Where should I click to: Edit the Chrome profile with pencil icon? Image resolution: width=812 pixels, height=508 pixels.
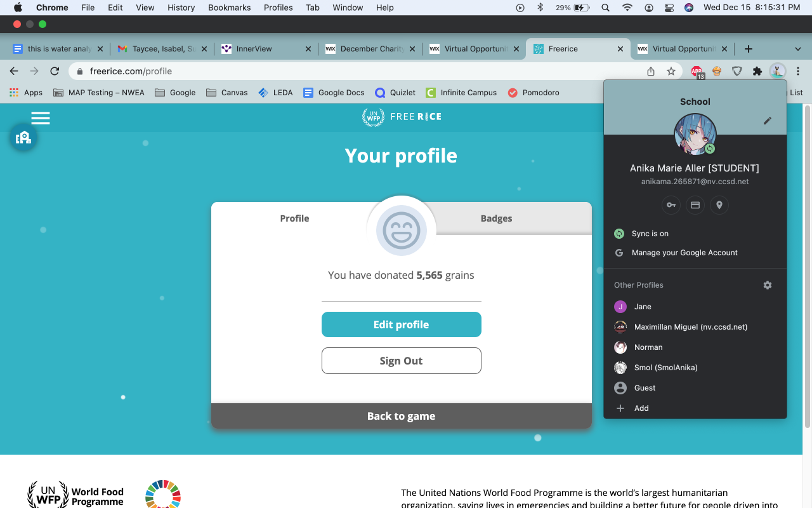point(768,121)
